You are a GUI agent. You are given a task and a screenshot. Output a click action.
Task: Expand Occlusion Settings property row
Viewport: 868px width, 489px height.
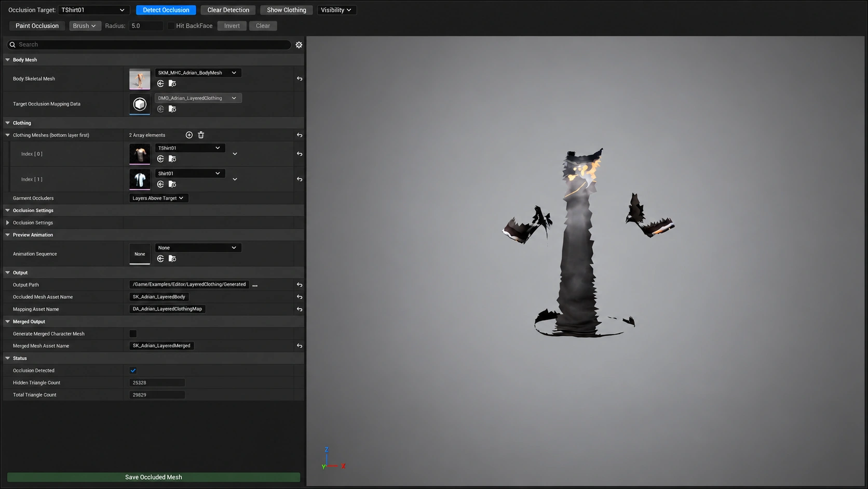point(8,223)
